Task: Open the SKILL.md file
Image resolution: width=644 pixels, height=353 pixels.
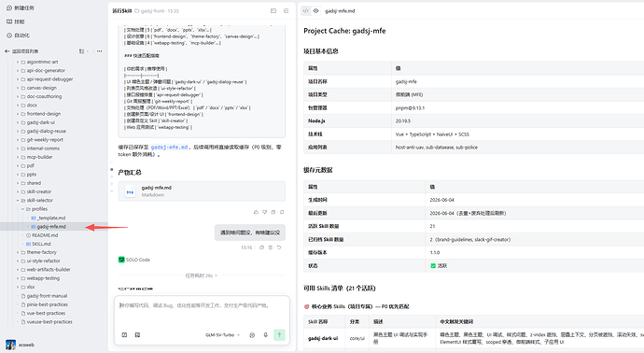Action: click(38, 244)
